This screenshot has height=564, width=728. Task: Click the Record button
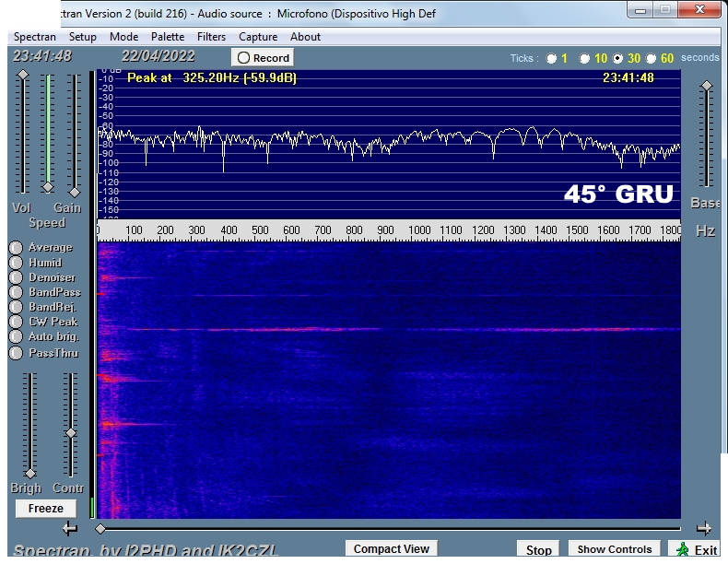coord(263,57)
